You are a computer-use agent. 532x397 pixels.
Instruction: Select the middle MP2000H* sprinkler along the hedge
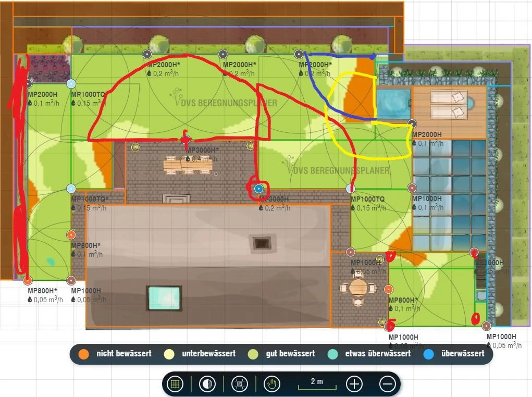pyautogui.click(x=222, y=54)
